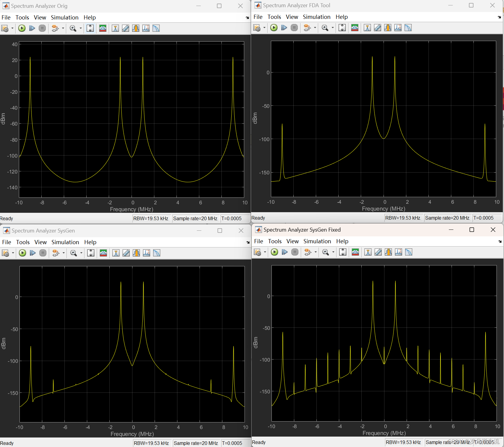Click RBW=19.53 kHz status in Orig window
The image size is (504, 447).
tap(151, 218)
